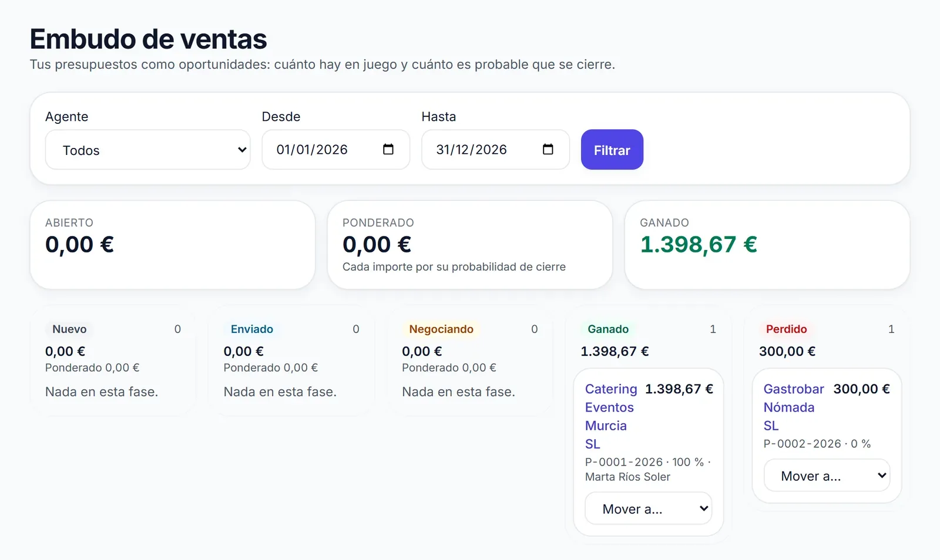Click 'Nada en esta fase.' under Negociando
940x560 pixels.
pos(458,392)
